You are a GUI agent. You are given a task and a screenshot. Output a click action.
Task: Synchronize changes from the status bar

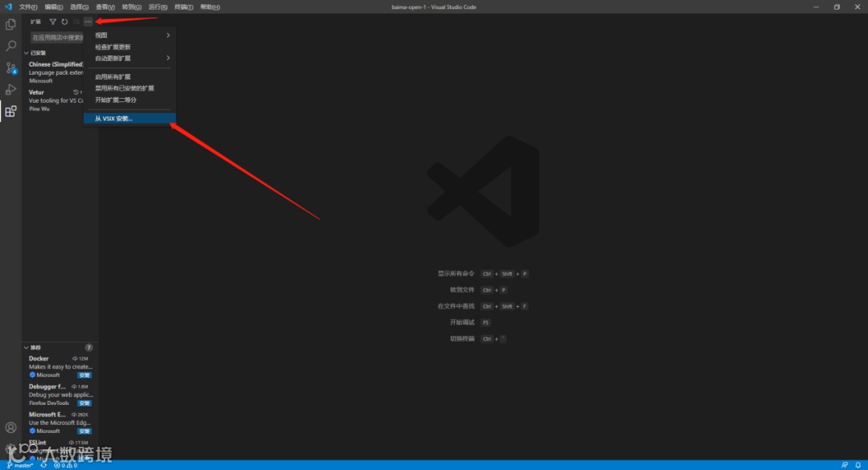43,465
